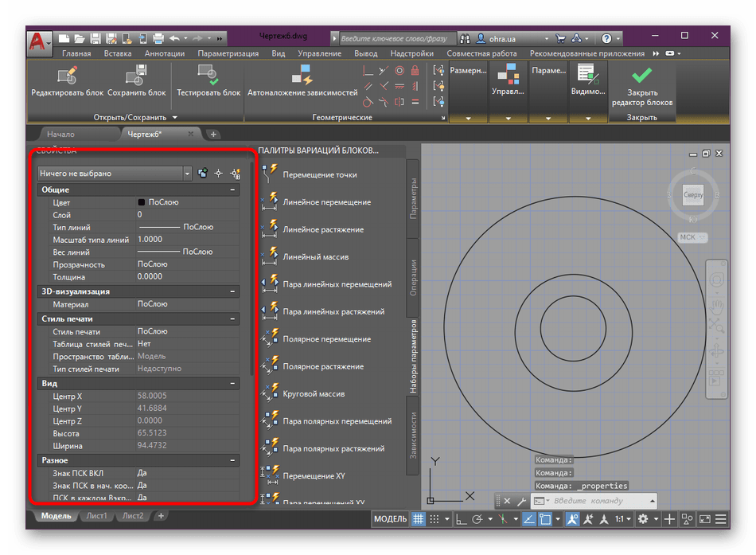The image size is (756, 555).
Task: Pick the Полярное растяжение parameter set
Action: click(323, 366)
